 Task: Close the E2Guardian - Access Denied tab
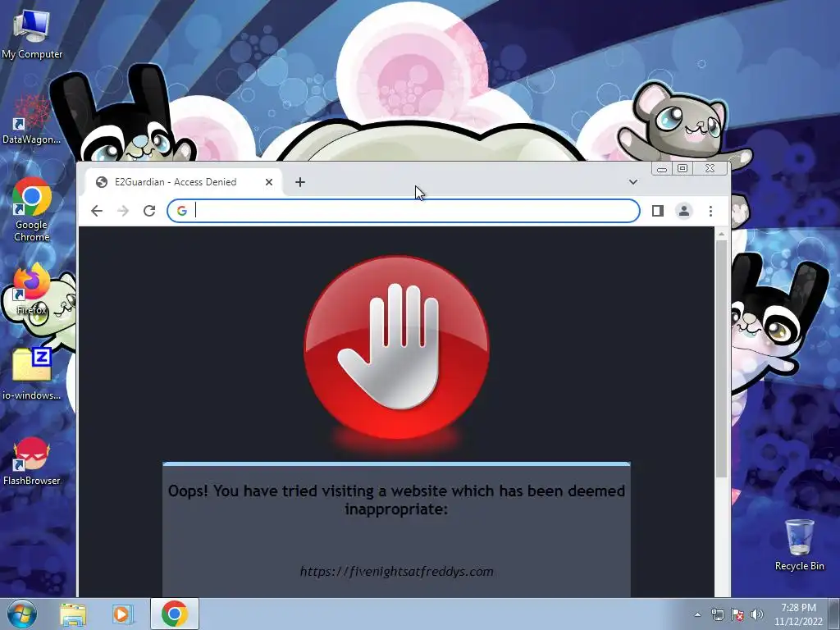269,182
